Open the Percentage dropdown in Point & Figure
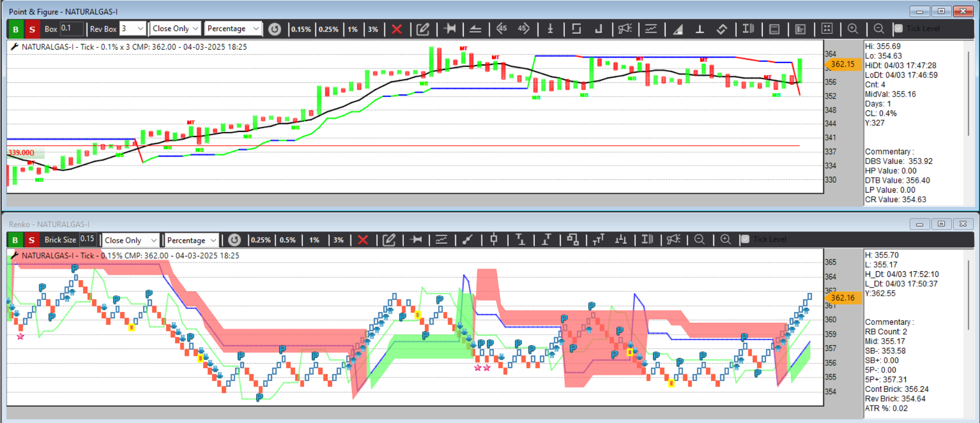Screen dimensions: 980x423 click(x=233, y=29)
